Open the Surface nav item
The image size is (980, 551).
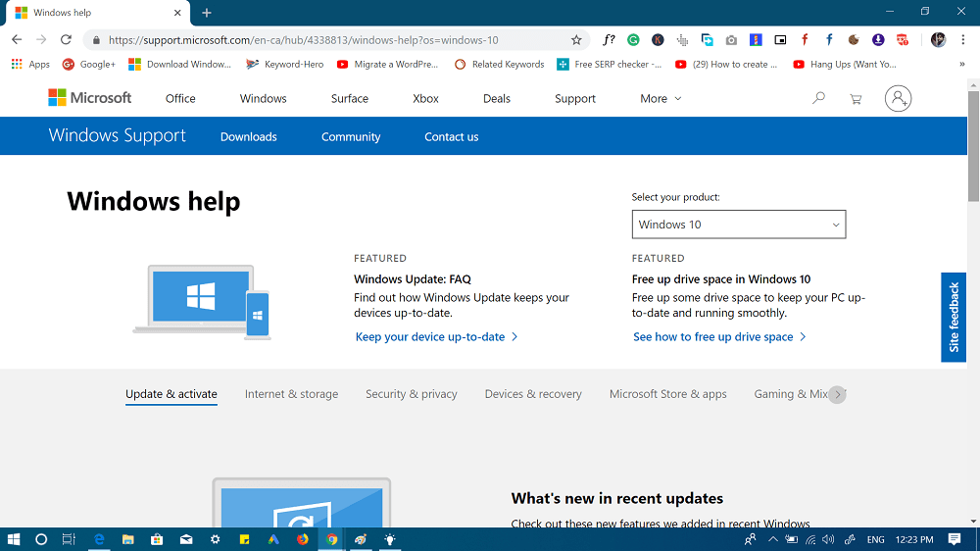[350, 98]
